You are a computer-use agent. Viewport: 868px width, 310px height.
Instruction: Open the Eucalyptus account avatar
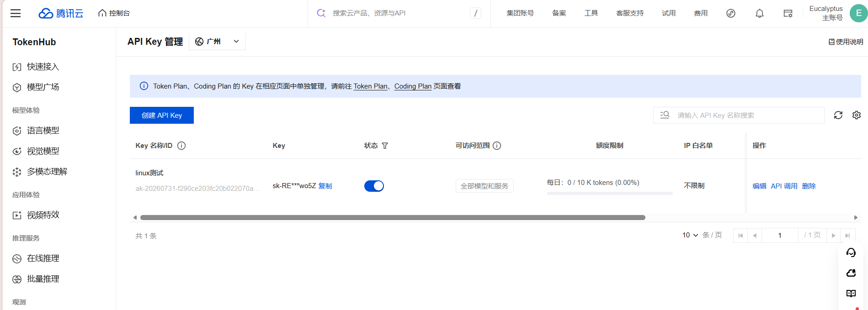(858, 13)
